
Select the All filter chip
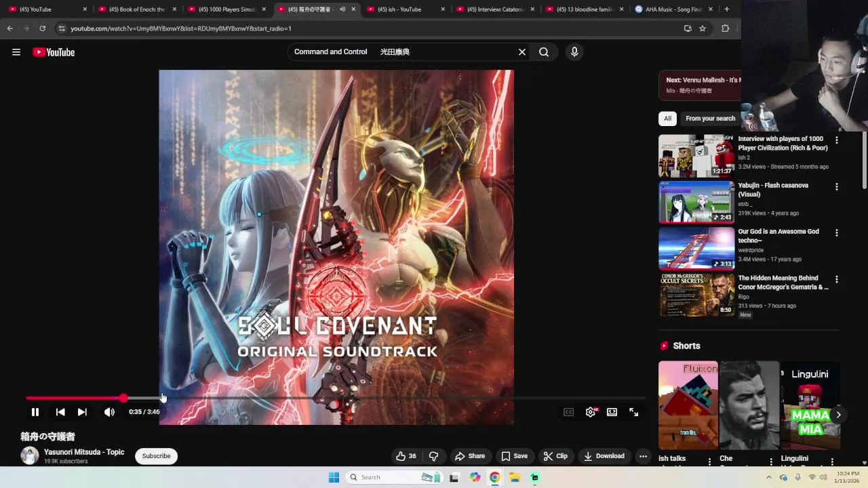[x=667, y=119]
